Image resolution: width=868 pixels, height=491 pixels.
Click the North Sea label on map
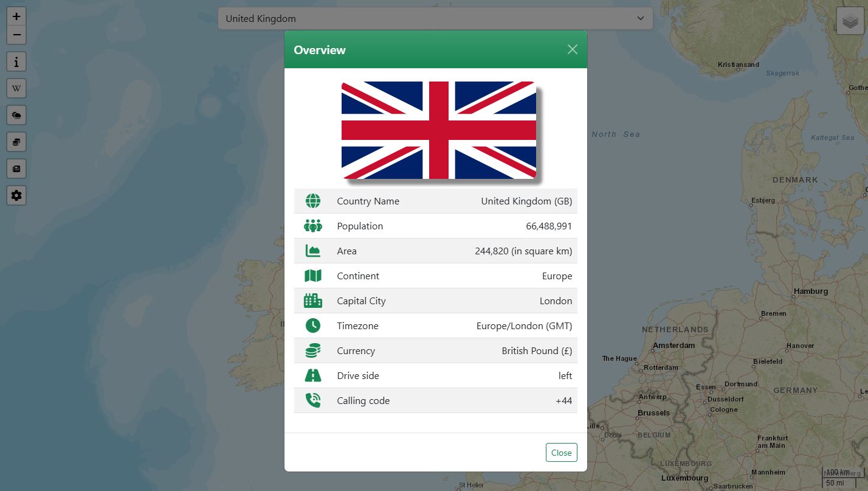616,134
